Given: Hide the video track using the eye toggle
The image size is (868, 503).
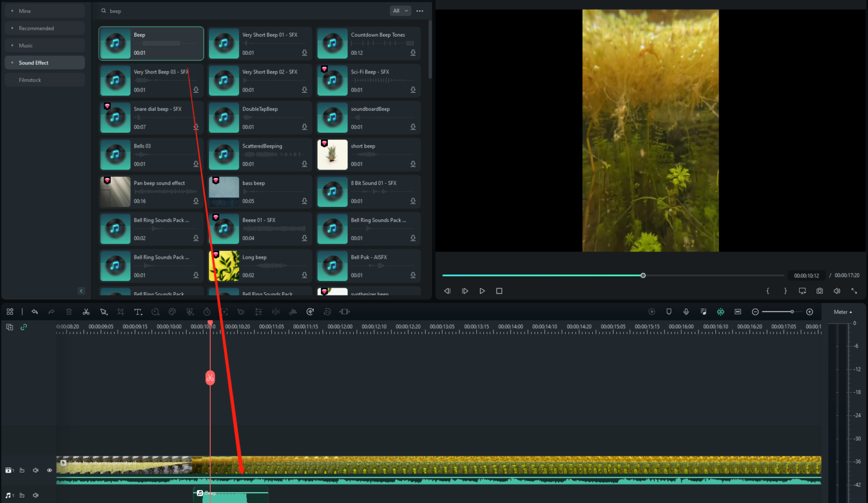Looking at the screenshot, I should click(49, 470).
